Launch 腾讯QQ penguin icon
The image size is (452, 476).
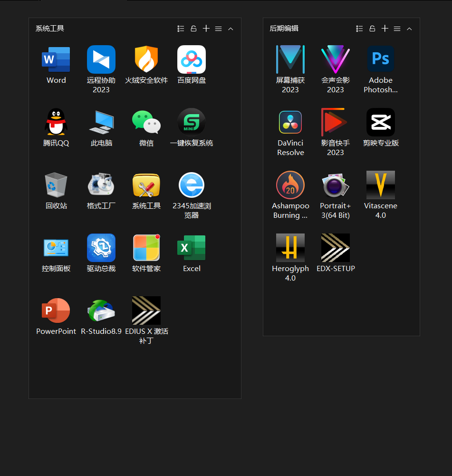coord(56,122)
